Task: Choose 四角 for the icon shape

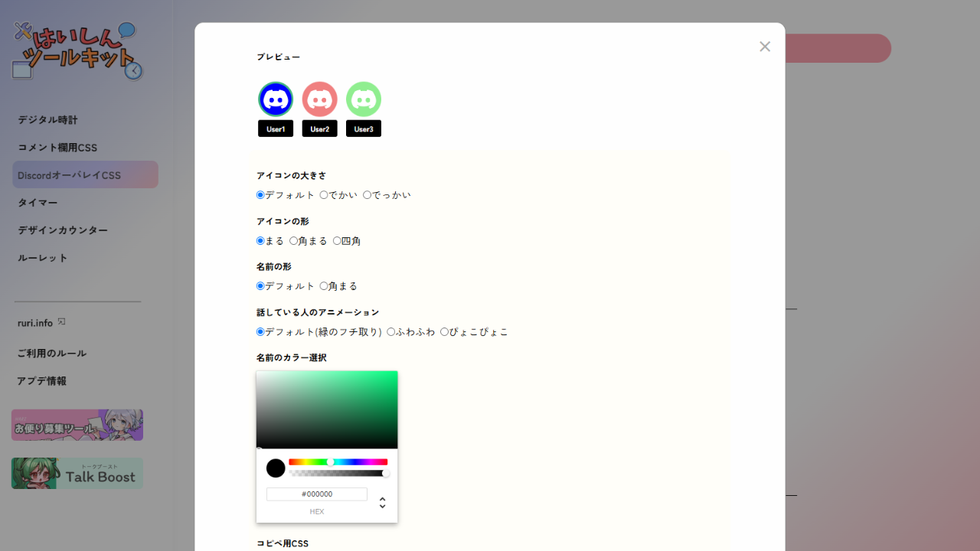Action: tap(337, 240)
